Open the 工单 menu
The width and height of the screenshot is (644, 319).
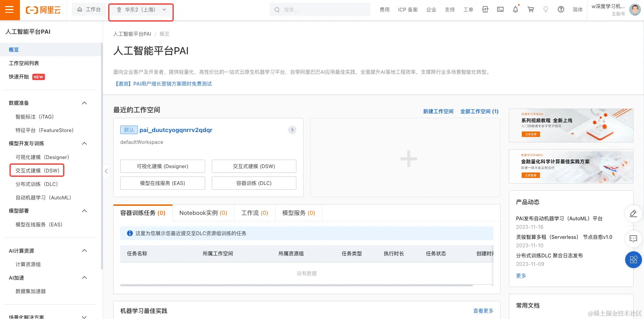click(468, 10)
